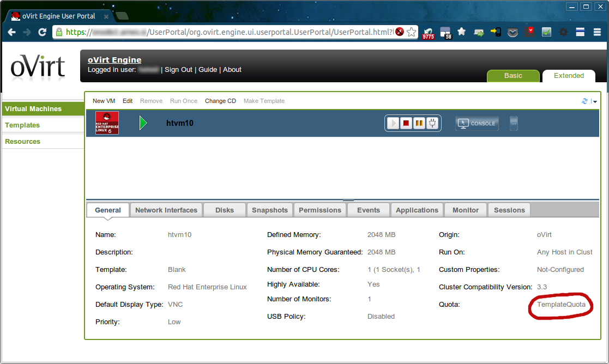Viewport: 609px width, 364px height.
Task: Click the Red Hat Enterprise Linux OS icon
Action: pos(107,123)
